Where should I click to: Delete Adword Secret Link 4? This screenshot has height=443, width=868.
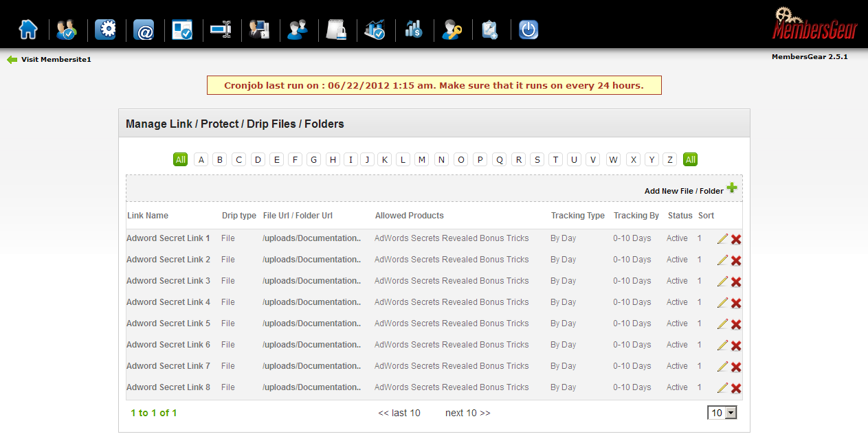pos(736,303)
